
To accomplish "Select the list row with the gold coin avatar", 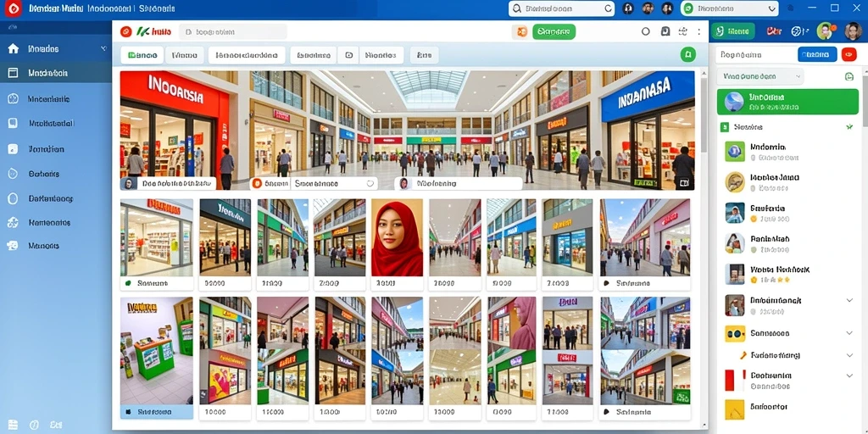I will (x=787, y=182).
